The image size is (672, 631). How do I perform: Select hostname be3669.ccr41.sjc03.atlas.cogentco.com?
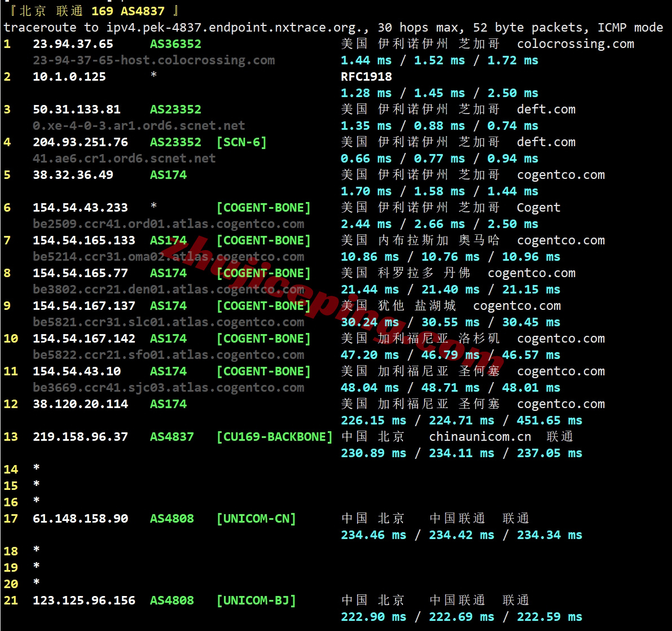click(169, 388)
